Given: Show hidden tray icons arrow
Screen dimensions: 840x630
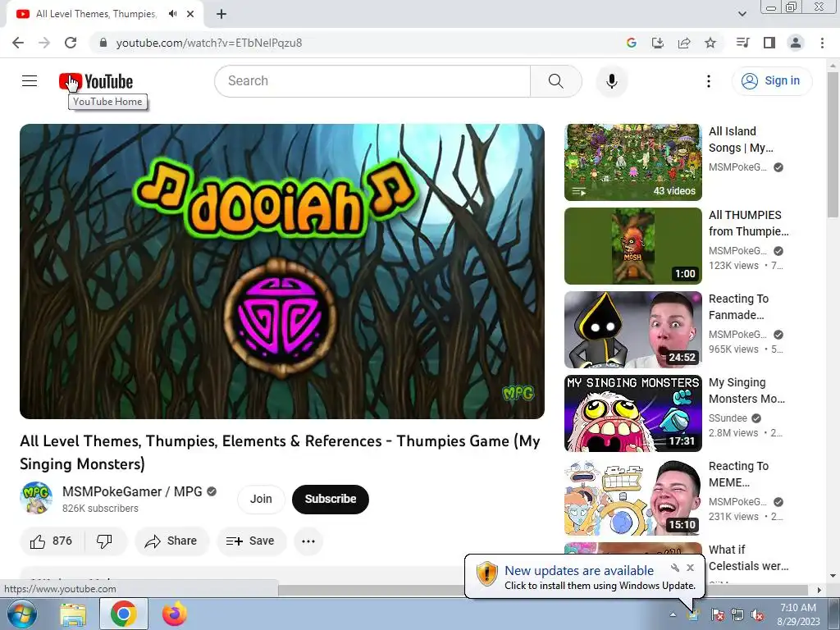Looking at the screenshot, I should pos(673,615).
